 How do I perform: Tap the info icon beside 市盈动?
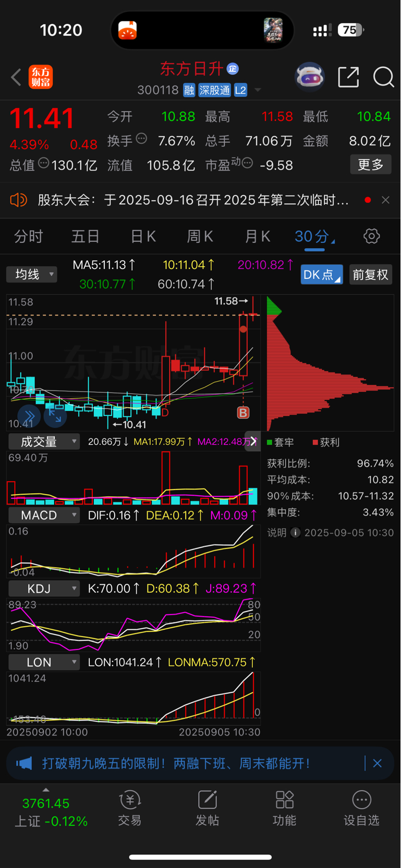(248, 163)
